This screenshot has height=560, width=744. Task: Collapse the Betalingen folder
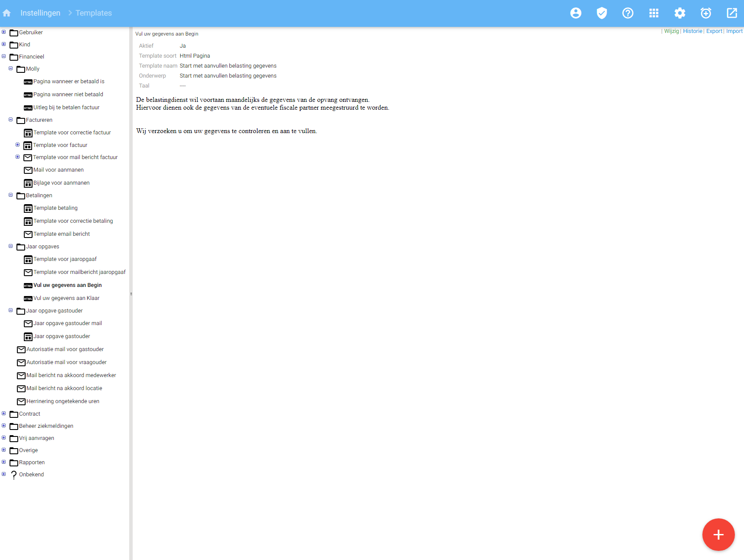[x=11, y=195]
